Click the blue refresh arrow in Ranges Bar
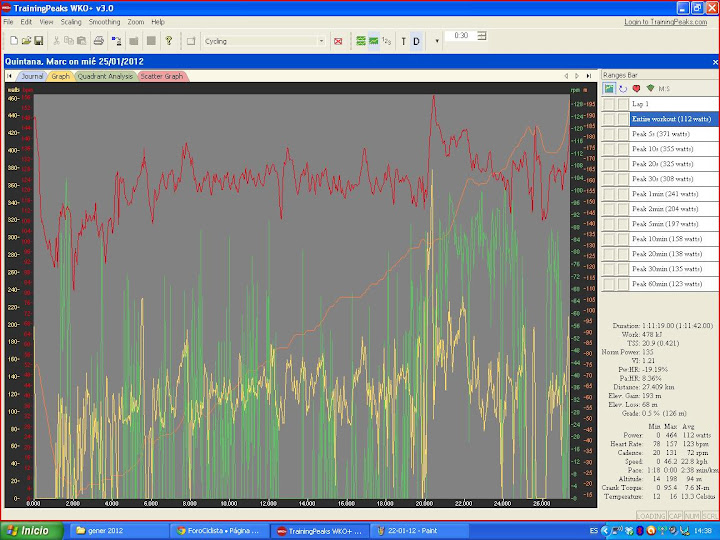This screenshot has height=540, width=720. (x=623, y=89)
